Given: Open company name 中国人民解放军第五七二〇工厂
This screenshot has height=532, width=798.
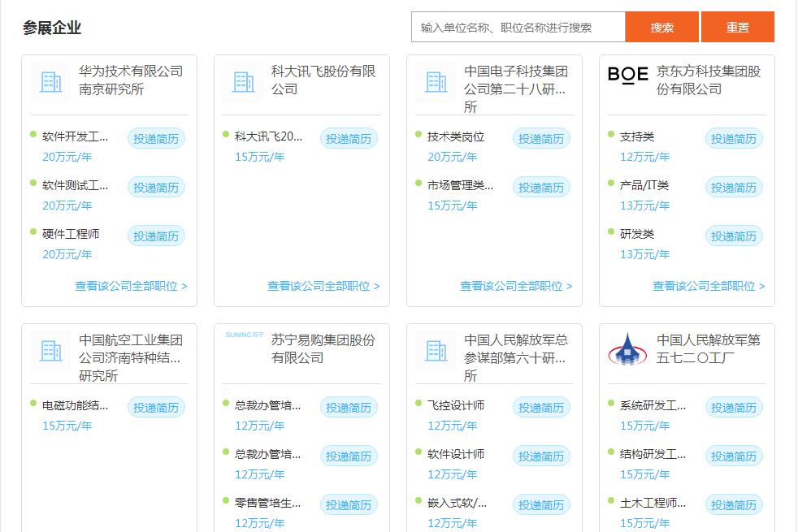Looking at the screenshot, I should 709,349.
